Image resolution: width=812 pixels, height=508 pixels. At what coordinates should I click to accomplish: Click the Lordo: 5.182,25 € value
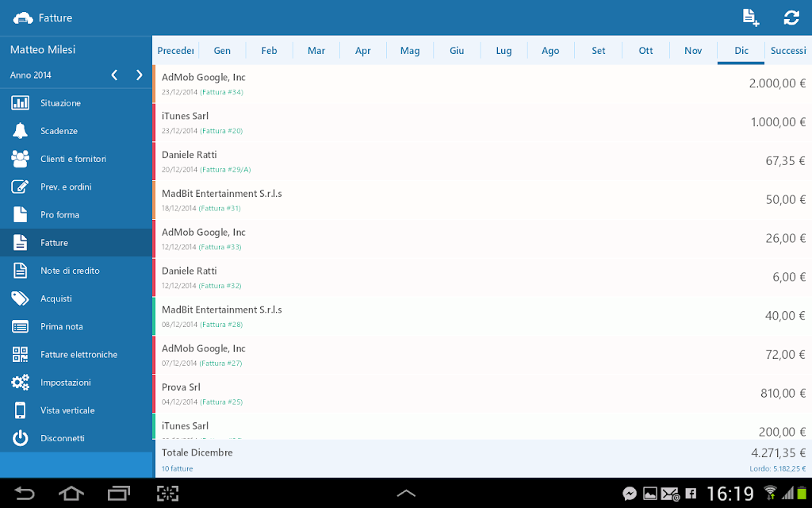tap(777, 468)
